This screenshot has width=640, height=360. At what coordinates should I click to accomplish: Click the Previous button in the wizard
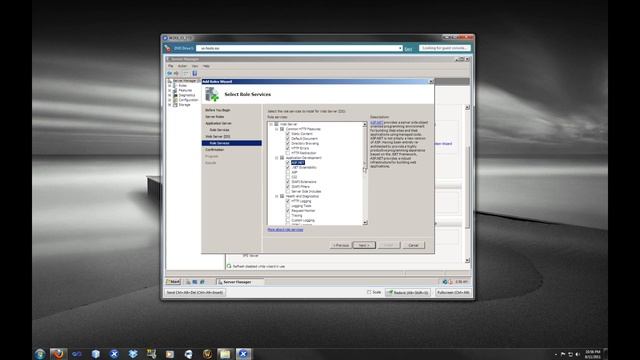pos(341,245)
